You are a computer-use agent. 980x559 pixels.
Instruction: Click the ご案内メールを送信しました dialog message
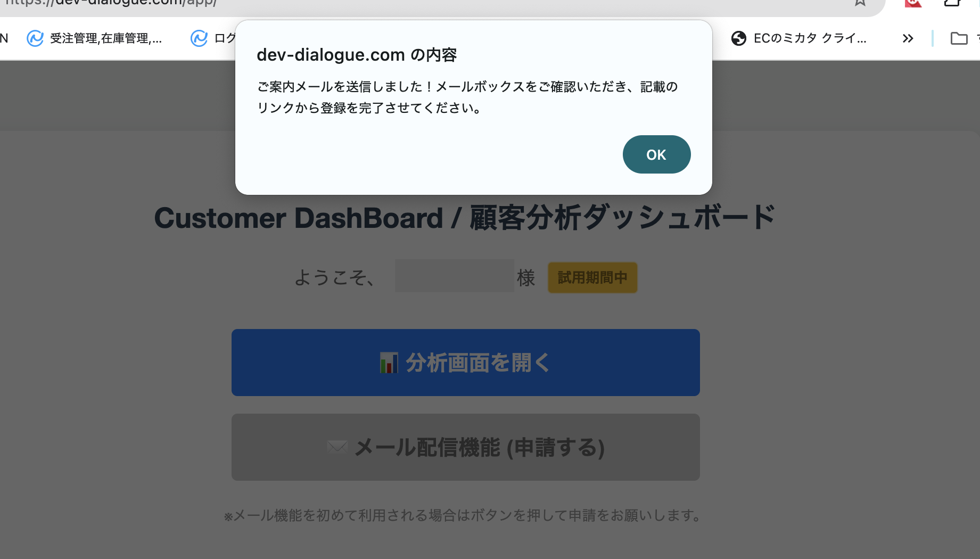pyautogui.click(x=467, y=97)
